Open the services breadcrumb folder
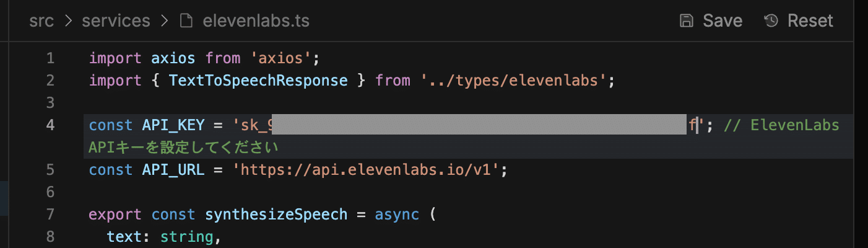This screenshot has height=248, width=868. [x=116, y=21]
